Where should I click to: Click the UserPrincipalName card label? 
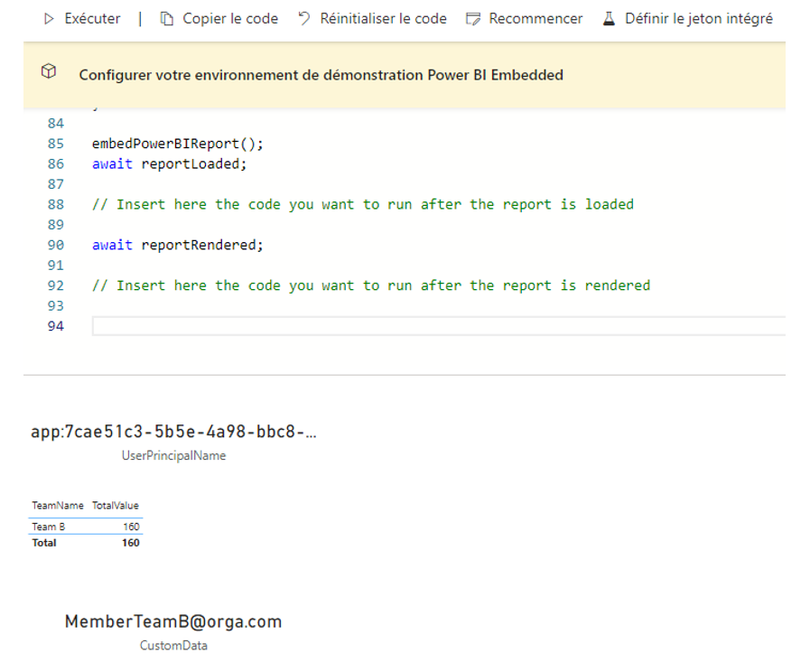point(173,455)
